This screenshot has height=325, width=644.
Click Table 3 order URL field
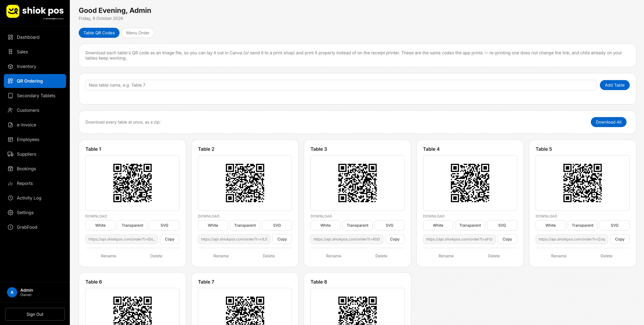pos(347,239)
